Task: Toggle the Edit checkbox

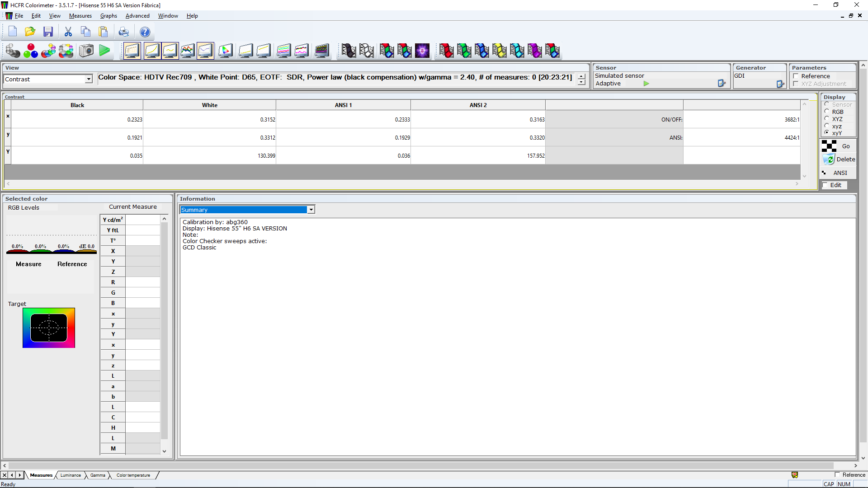Action: [x=825, y=185]
